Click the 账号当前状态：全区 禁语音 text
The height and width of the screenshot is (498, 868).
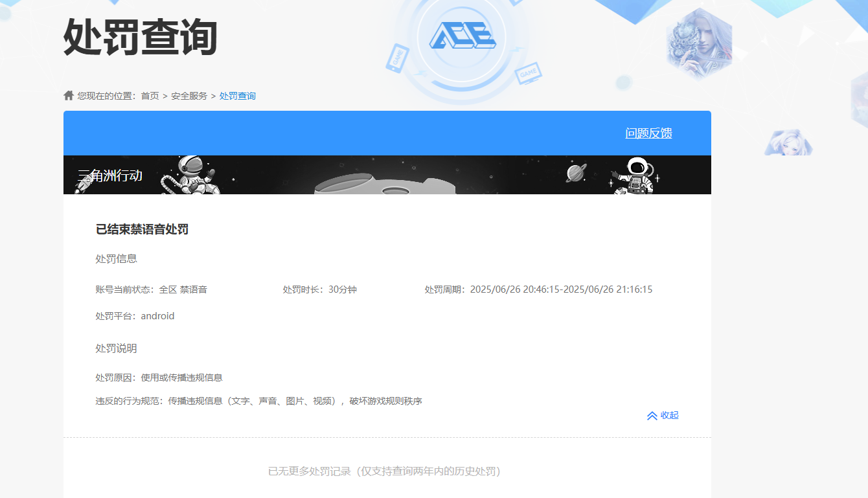click(151, 289)
